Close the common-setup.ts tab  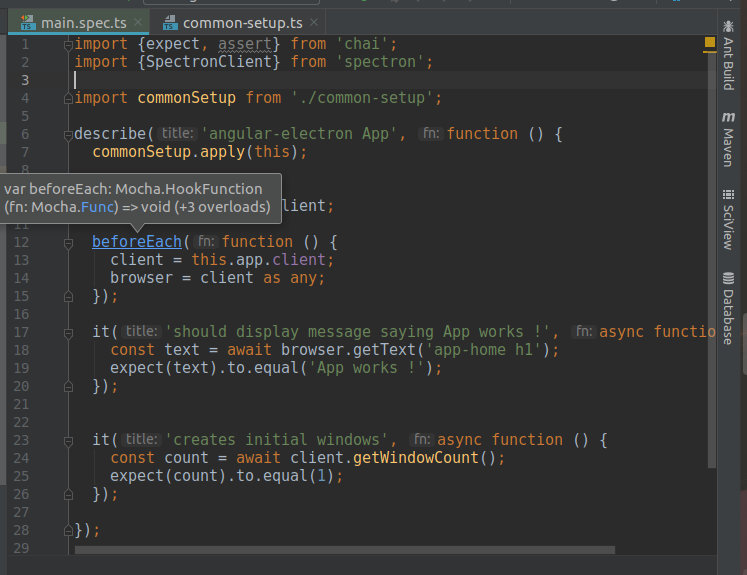(x=314, y=22)
